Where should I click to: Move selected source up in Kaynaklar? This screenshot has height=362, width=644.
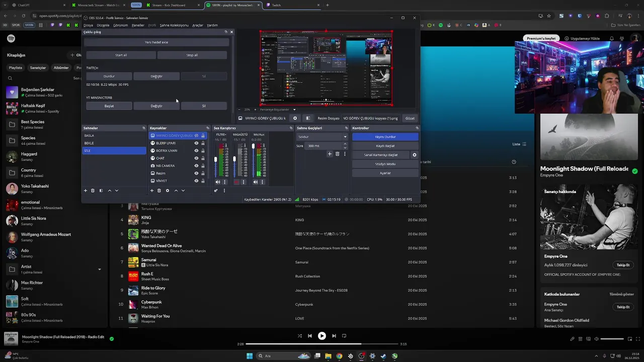tap(176, 191)
